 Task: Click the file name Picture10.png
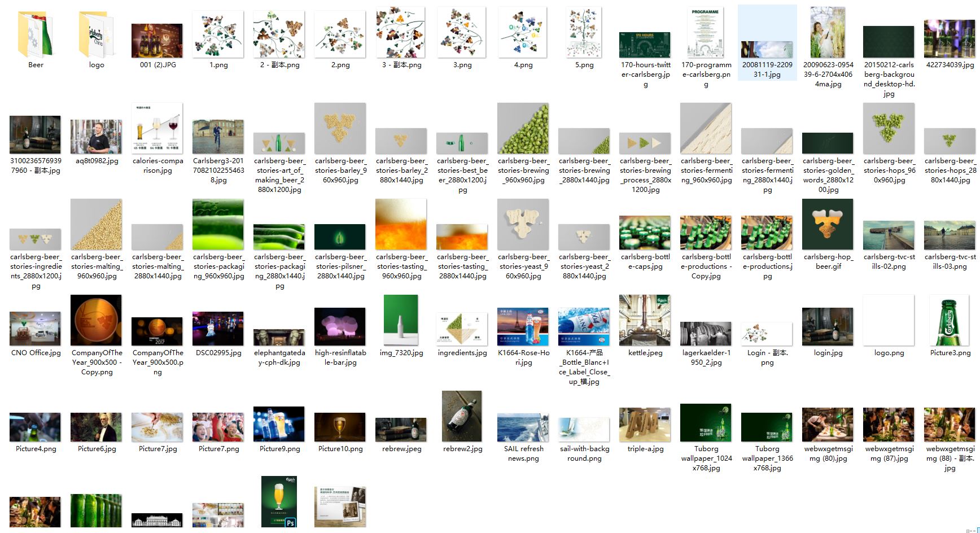340,449
